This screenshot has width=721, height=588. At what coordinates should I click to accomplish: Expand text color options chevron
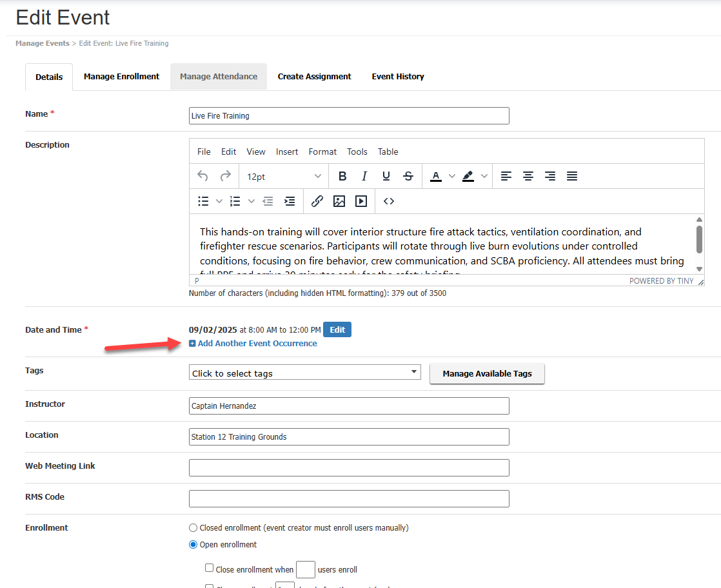(x=452, y=176)
